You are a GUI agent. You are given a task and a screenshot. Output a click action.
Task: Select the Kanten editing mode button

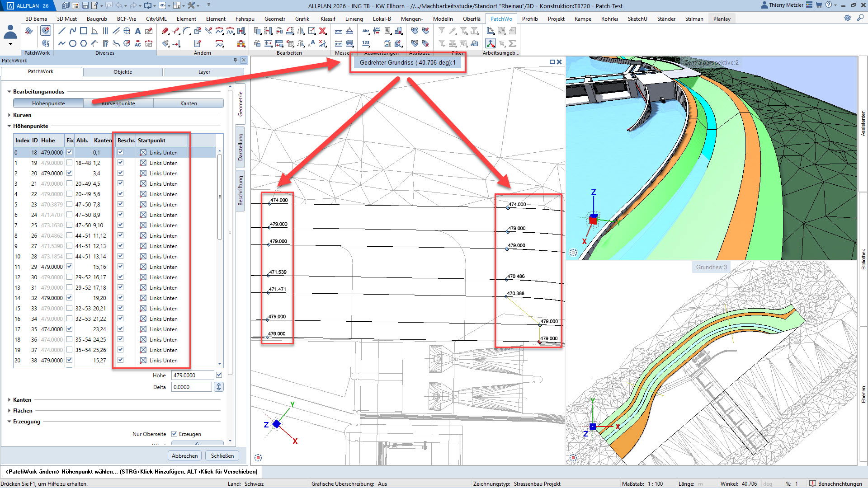189,103
